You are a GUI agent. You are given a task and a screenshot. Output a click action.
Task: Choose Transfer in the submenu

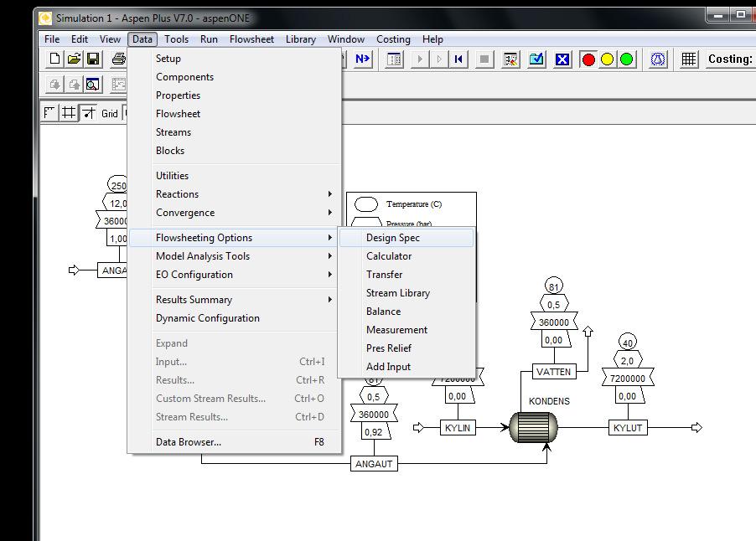pos(406,274)
